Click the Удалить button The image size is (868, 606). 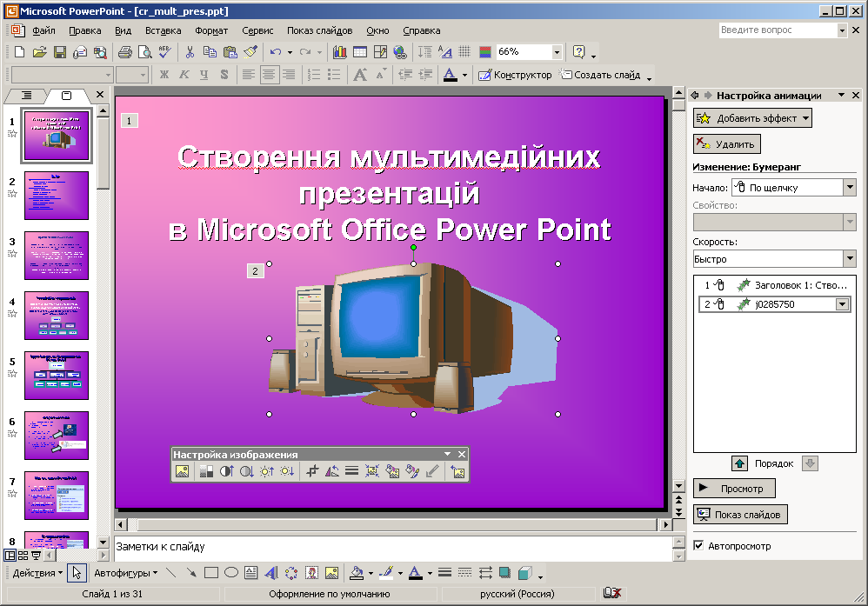click(727, 143)
